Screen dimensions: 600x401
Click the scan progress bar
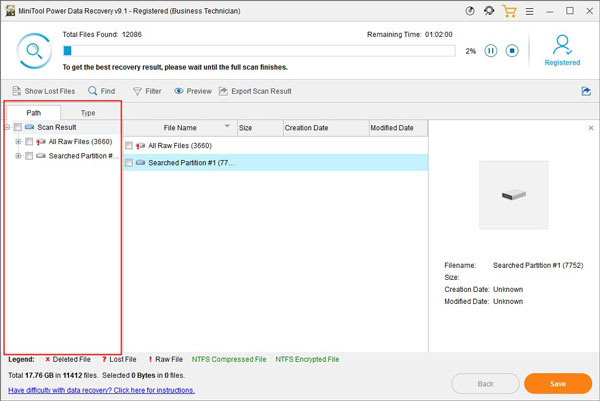click(256, 50)
